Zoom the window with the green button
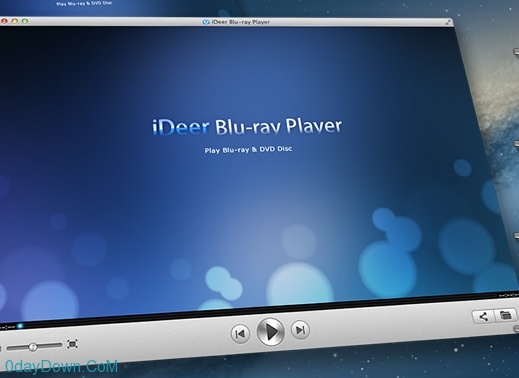Viewport: 519px width, 378px height. pos(25,21)
